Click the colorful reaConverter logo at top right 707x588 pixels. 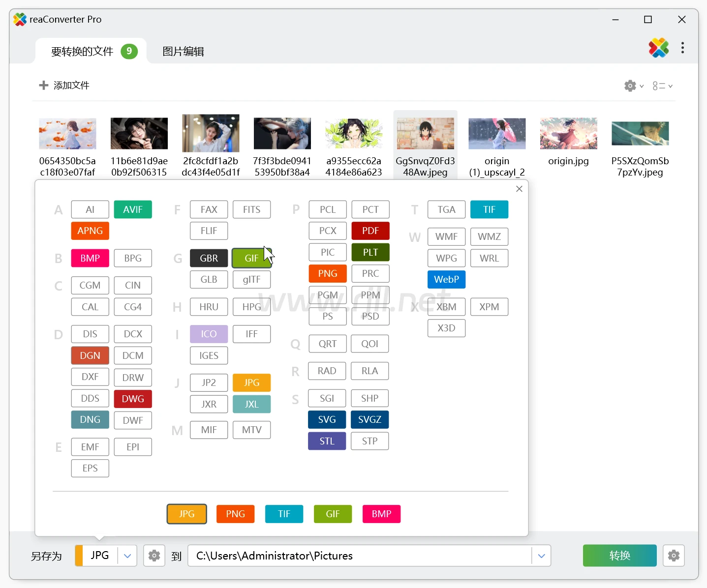pyautogui.click(x=658, y=48)
